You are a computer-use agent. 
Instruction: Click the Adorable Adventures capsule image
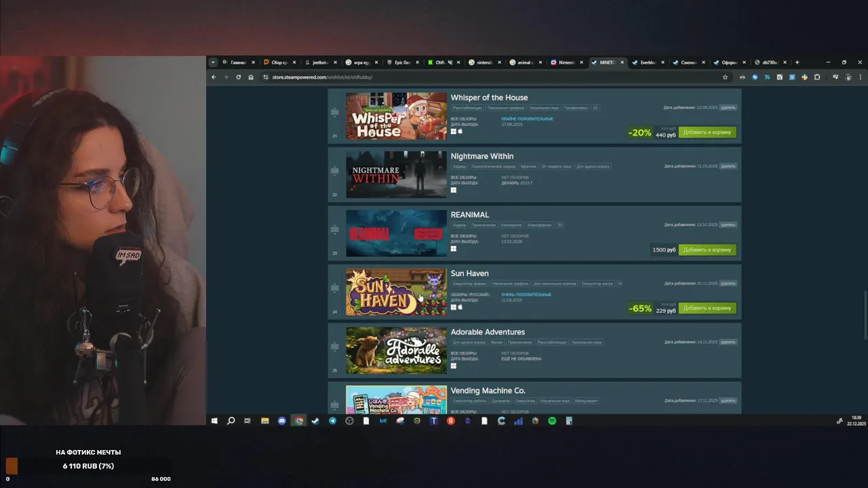click(396, 350)
